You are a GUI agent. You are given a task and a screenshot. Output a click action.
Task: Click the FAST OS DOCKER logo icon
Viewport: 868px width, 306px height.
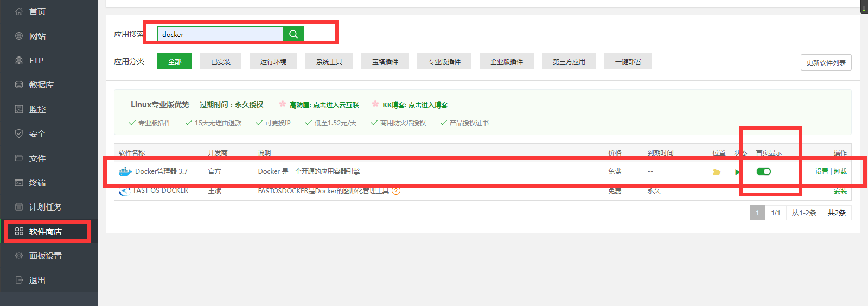tap(125, 191)
